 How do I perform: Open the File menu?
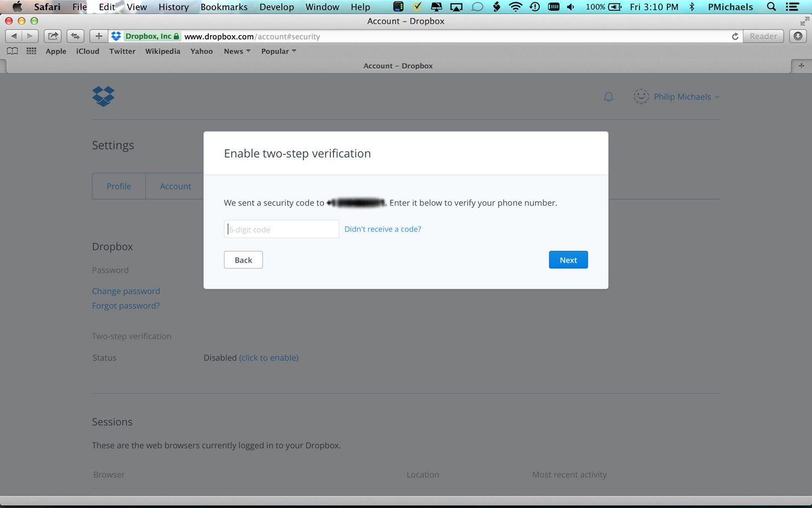[x=80, y=6]
